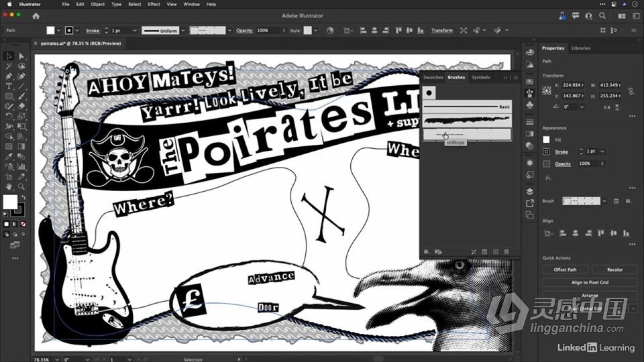Choose the Type tool

pos(9,86)
